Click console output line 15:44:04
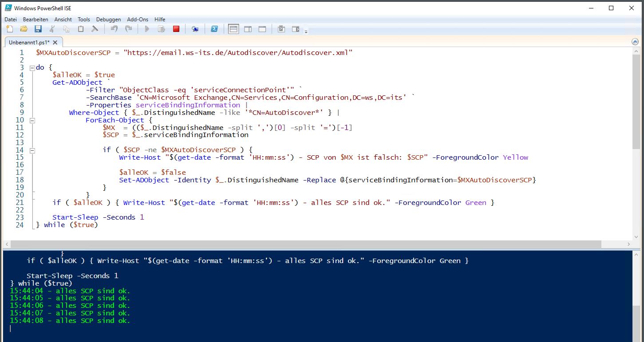This screenshot has width=644, height=342. pyautogui.click(x=70, y=291)
